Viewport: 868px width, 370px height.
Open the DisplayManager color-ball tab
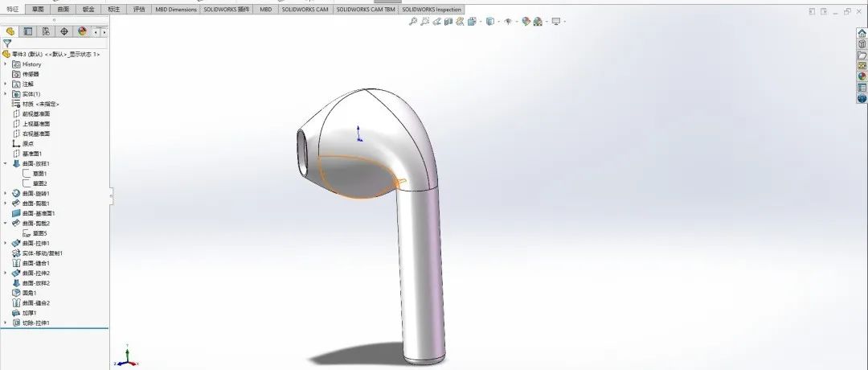(x=82, y=31)
